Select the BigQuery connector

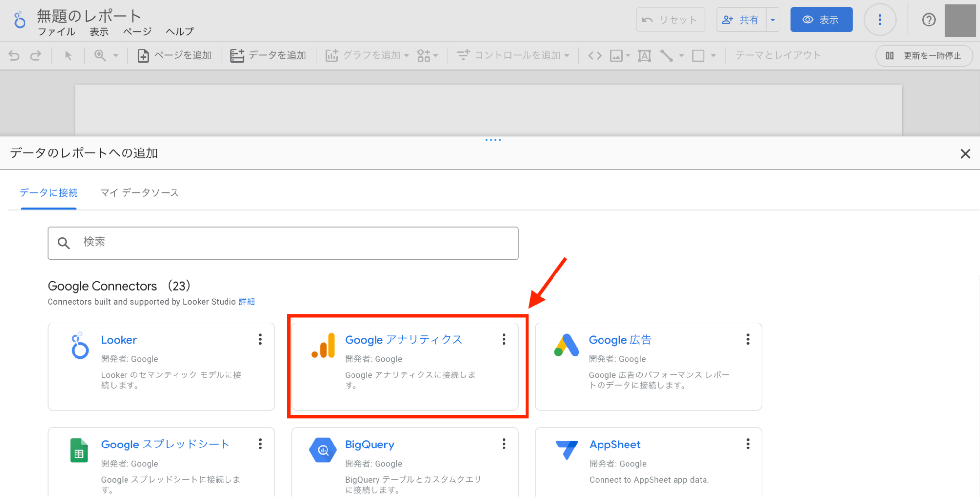pos(404,462)
